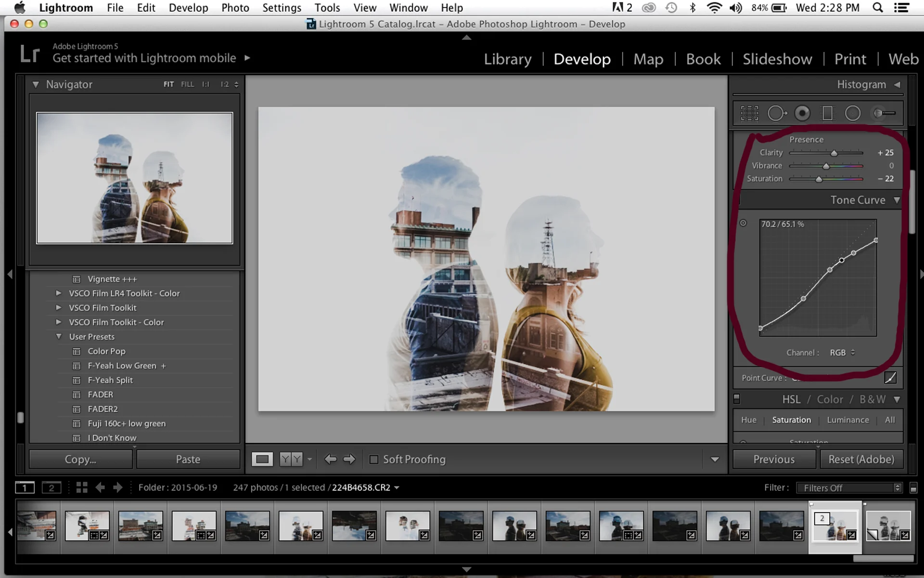Click the edit Point Curve icon
Viewport: 924px width, 578px height.
click(890, 378)
